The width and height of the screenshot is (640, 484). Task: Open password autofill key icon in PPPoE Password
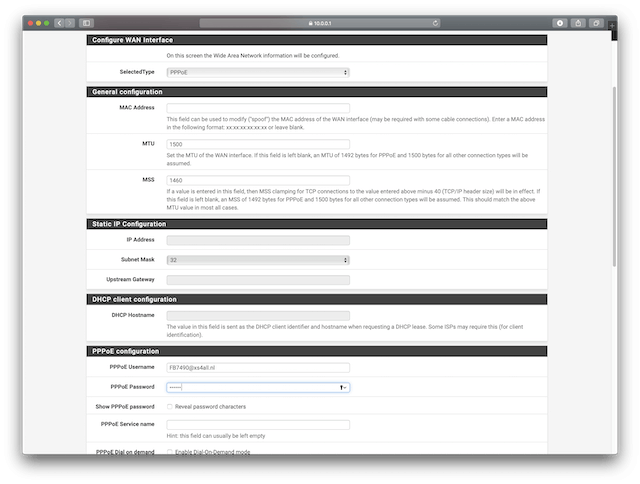(343, 387)
